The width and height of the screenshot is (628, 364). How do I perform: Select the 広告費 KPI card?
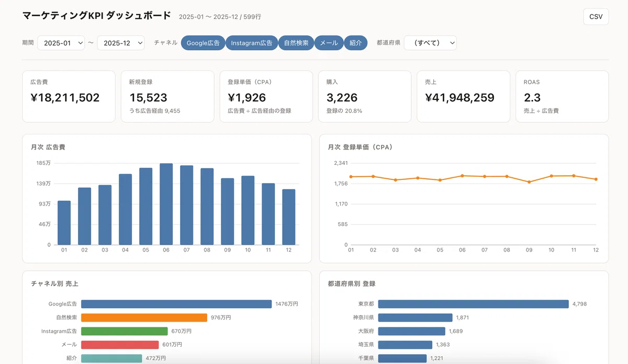point(69,97)
